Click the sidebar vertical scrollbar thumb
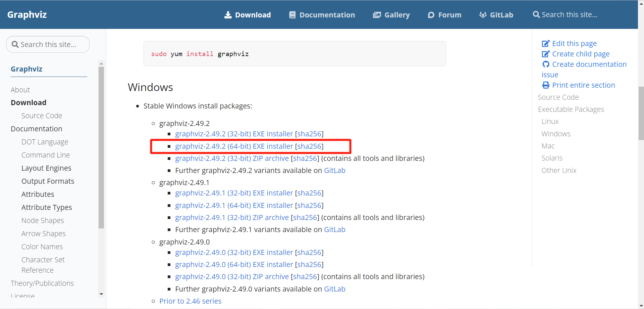 tap(101, 147)
